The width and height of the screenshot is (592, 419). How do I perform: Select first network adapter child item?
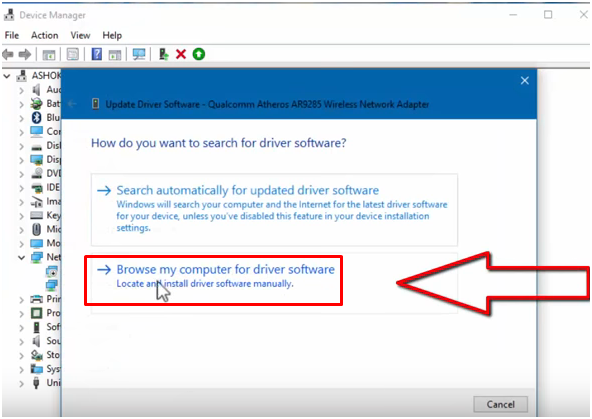52,271
